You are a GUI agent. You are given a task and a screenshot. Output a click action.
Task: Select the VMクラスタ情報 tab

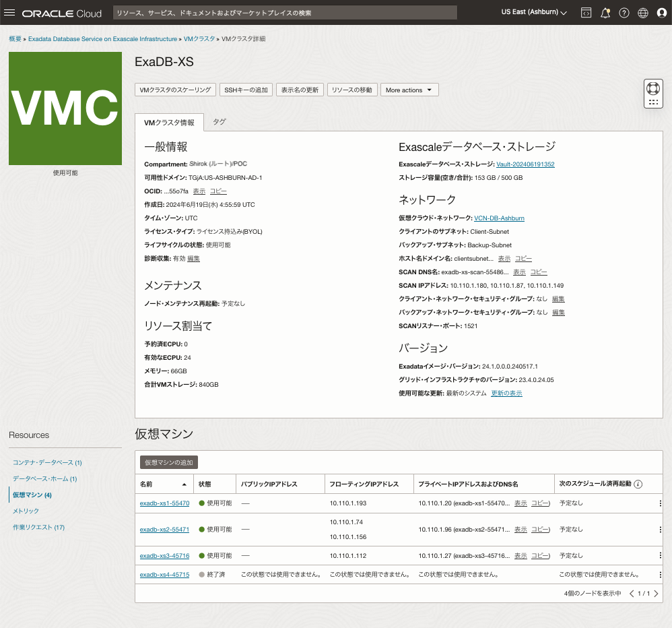(170, 123)
